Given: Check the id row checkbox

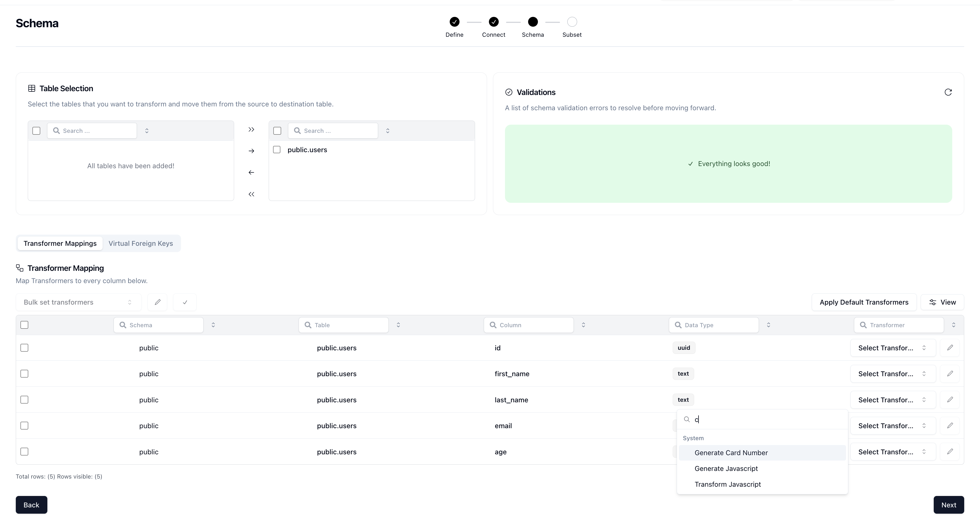Looking at the screenshot, I should [24, 348].
